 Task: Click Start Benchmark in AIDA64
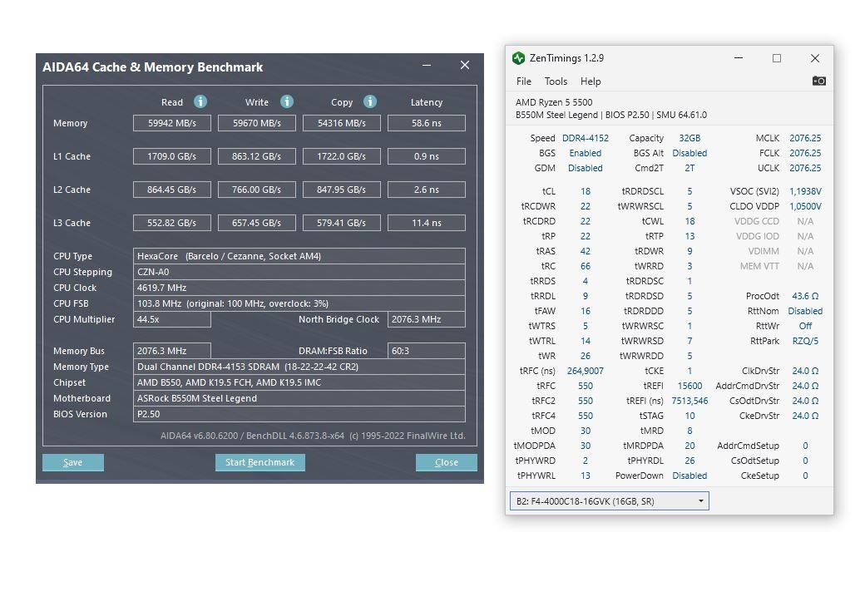tap(260, 462)
